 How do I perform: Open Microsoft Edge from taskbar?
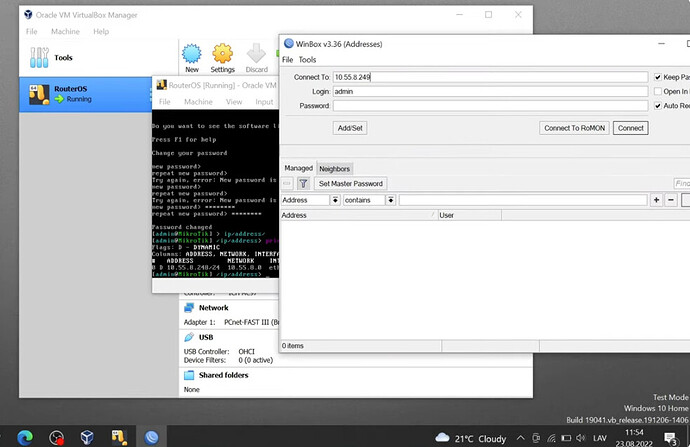click(25, 437)
